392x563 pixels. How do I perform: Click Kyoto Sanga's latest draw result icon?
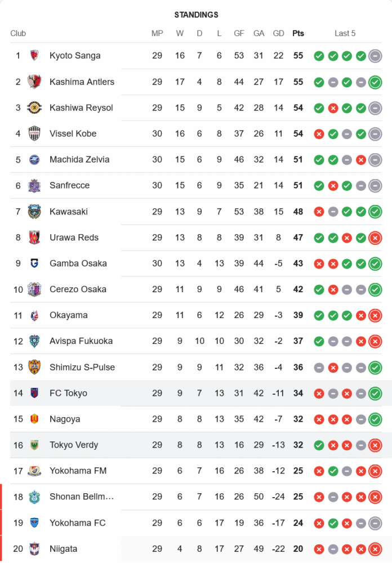click(375, 56)
